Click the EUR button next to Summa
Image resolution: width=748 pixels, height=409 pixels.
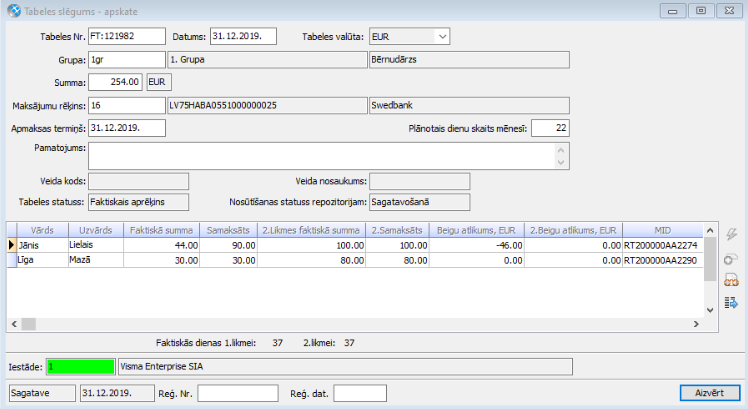(x=159, y=82)
